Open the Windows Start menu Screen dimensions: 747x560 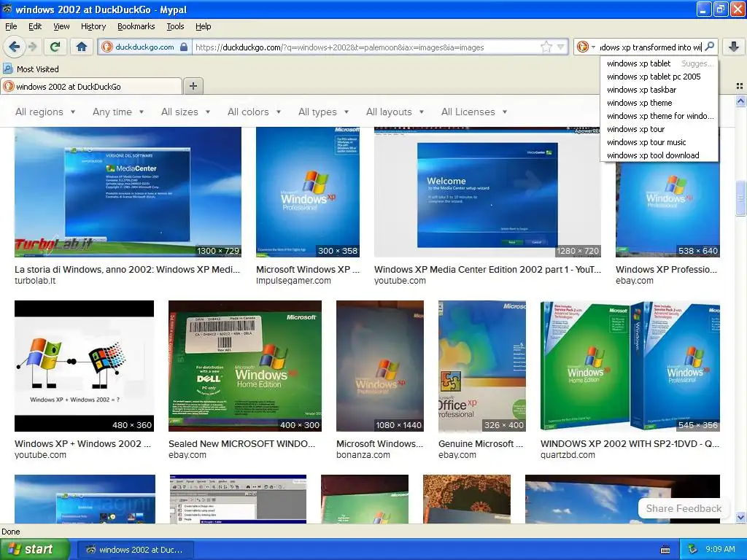35,549
